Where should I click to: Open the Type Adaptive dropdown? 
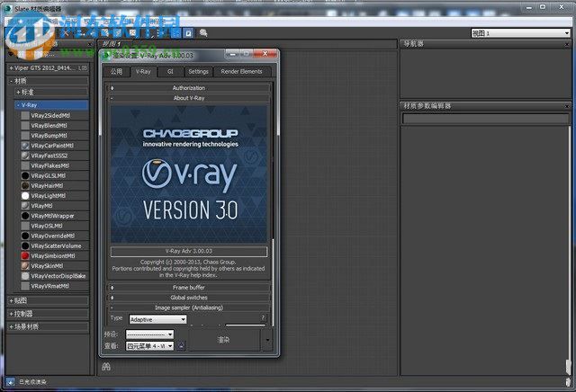[157, 320]
